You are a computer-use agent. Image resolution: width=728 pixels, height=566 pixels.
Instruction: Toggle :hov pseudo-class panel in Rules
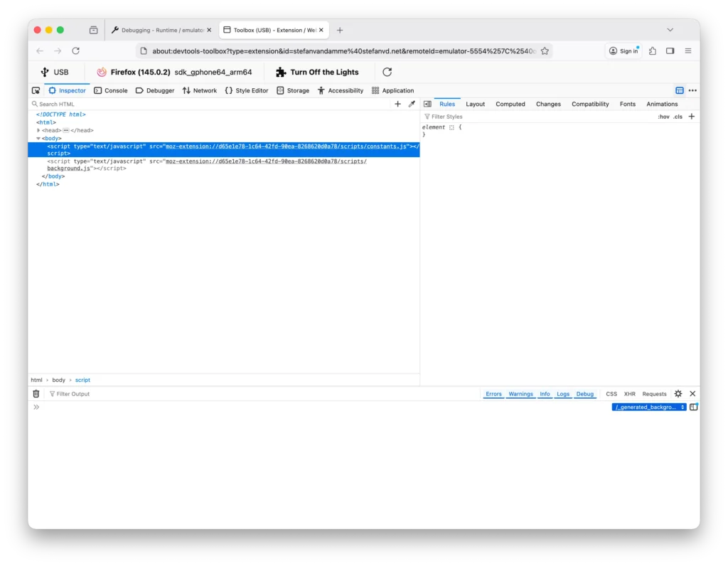[x=664, y=116]
